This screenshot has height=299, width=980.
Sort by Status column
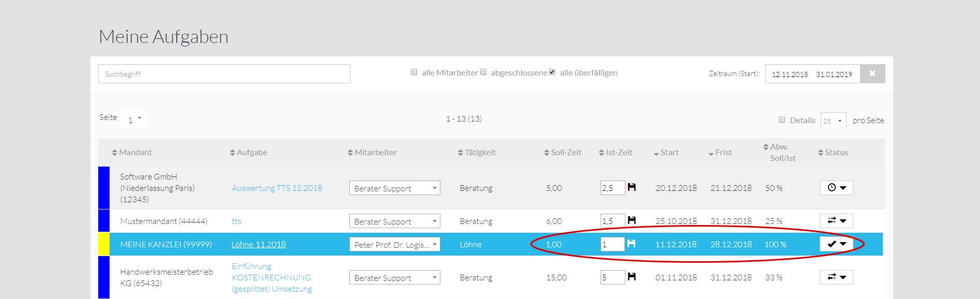pos(833,153)
